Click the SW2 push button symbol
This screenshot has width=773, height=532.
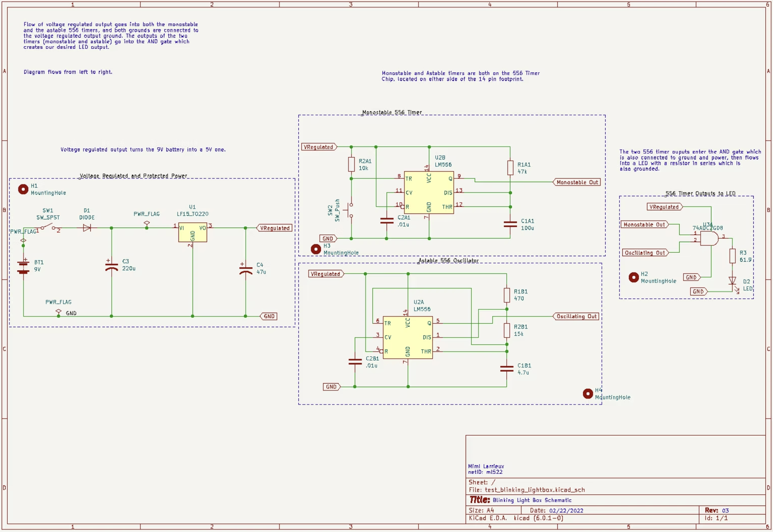click(x=350, y=210)
